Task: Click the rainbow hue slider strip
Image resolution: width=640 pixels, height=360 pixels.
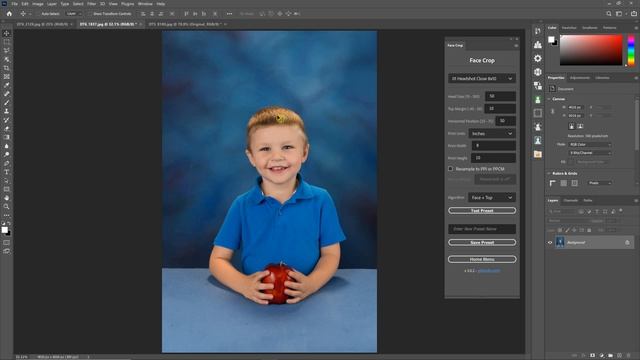Action: (631, 50)
